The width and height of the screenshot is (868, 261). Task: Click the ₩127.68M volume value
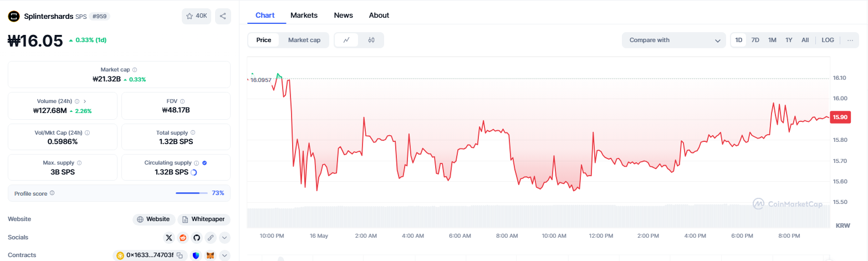click(x=50, y=110)
